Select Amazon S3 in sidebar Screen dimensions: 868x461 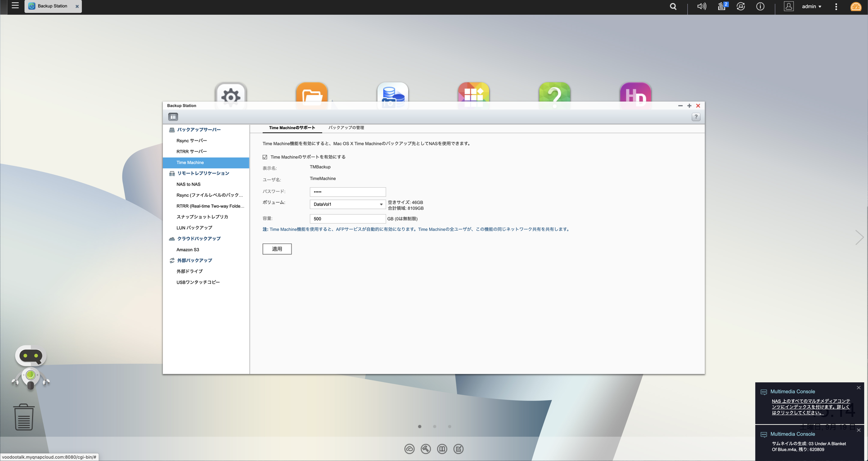[x=188, y=250]
